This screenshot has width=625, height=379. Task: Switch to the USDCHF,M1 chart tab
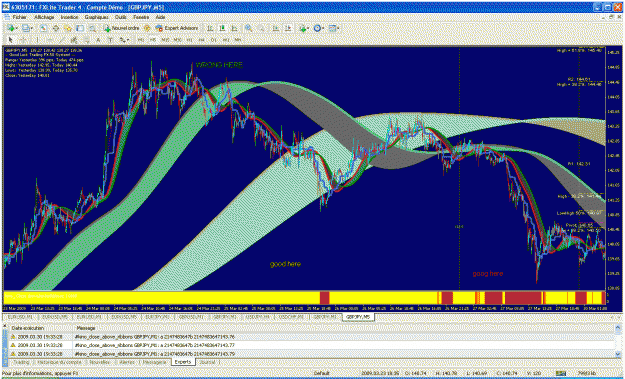tap(291, 317)
